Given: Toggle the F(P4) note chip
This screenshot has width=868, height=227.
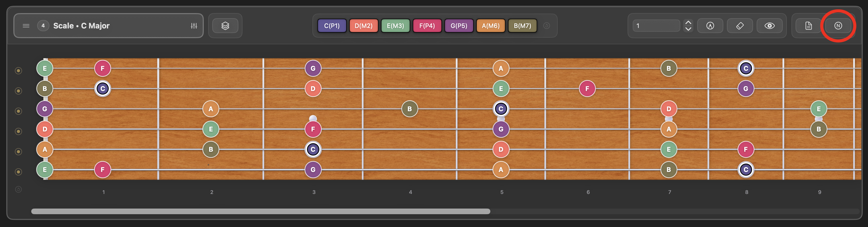Looking at the screenshot, I should [x=427, y=26].
